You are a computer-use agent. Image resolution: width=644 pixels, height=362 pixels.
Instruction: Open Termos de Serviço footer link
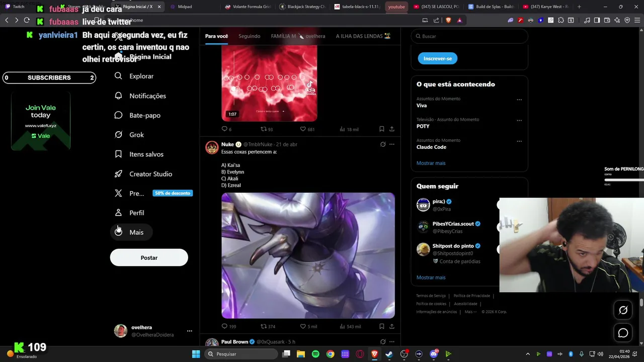(x=431, y=296)
